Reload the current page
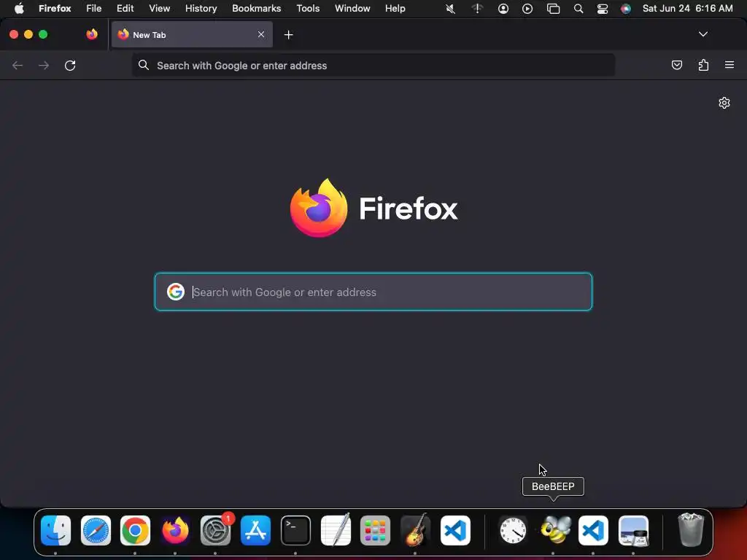Screen dimensions: 747x560 (x=70, y=65)
